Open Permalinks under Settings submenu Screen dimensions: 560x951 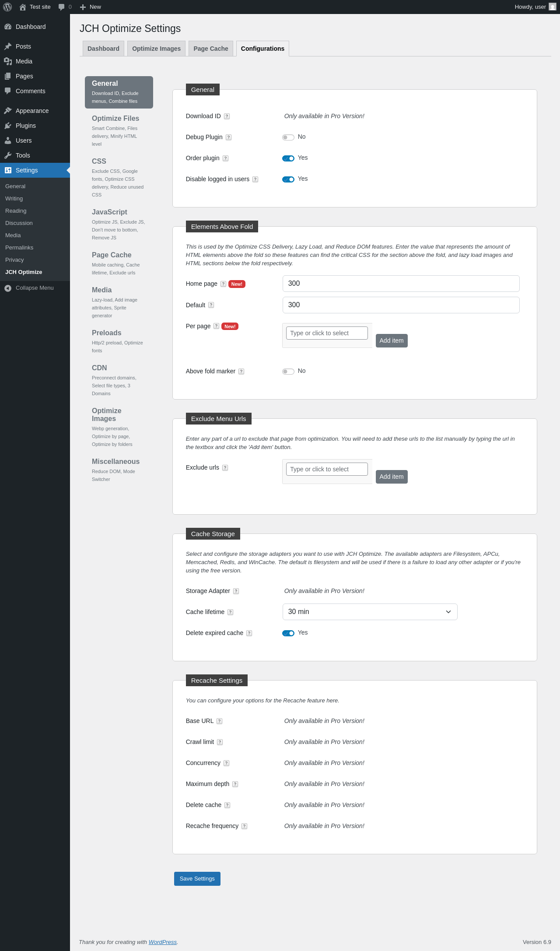pyautogui.click(x=35, y=248)
